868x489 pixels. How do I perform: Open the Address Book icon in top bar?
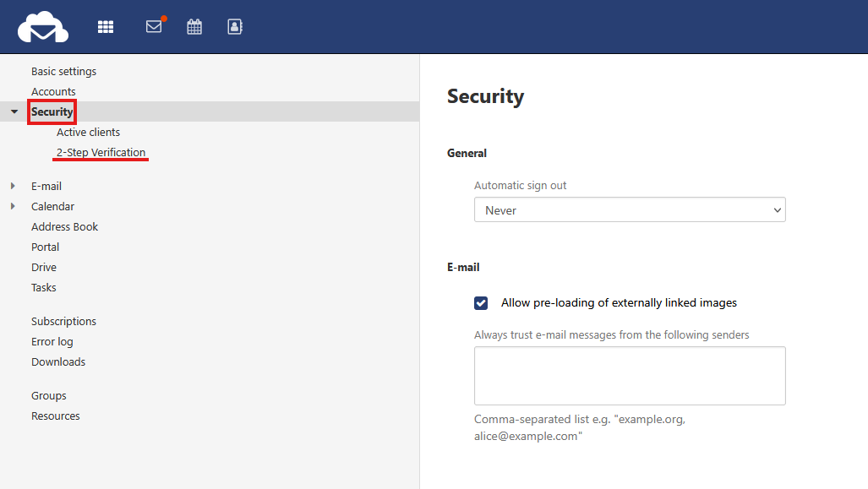(235, 27)
